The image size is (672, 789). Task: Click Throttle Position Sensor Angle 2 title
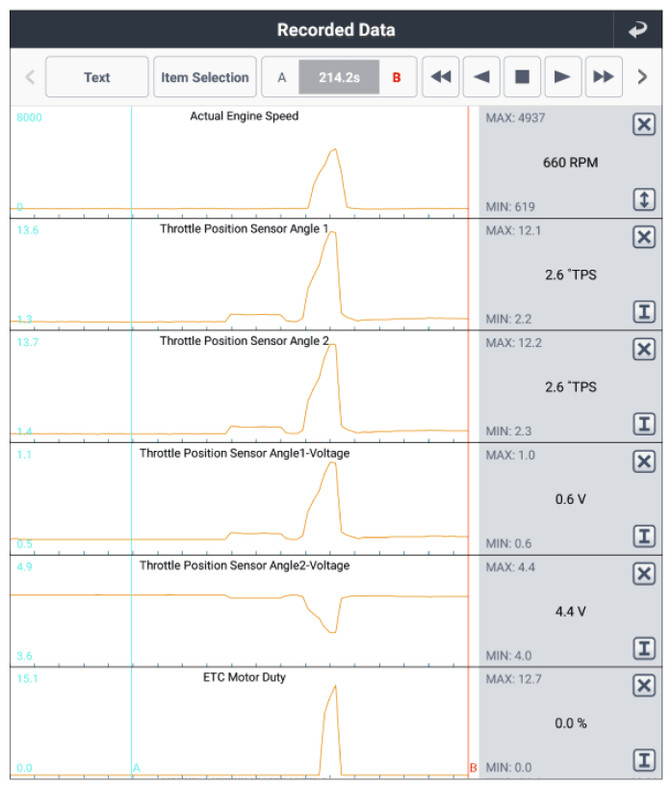point(244,341)
